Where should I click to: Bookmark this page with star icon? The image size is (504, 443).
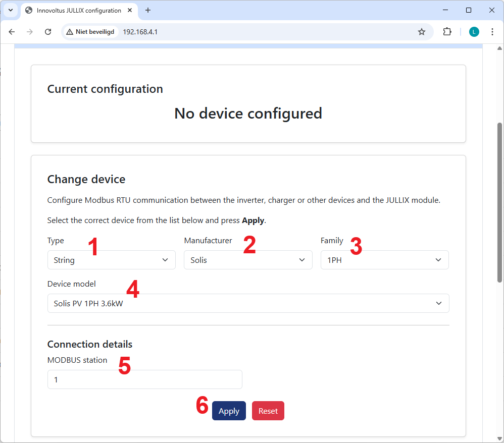(422, 32)
